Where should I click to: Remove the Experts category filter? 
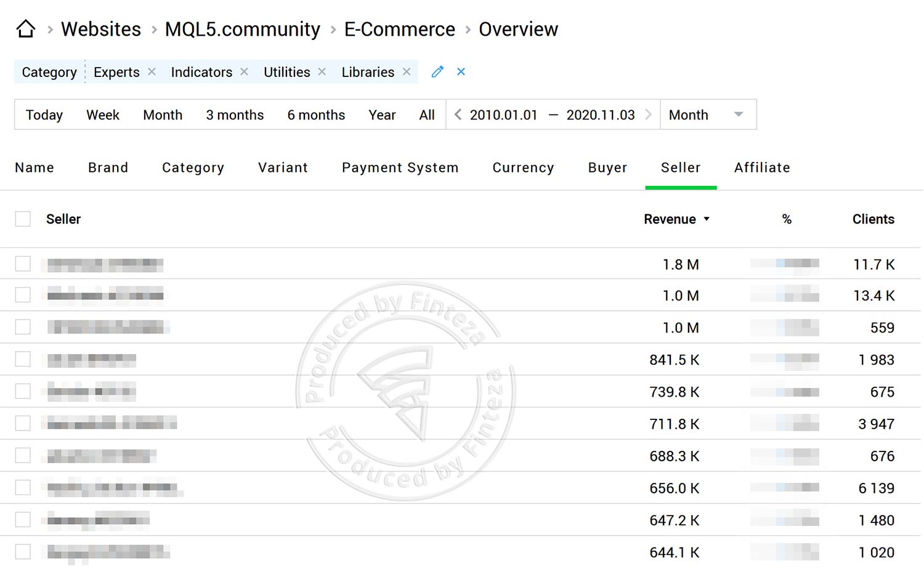[x=152, y=72]
